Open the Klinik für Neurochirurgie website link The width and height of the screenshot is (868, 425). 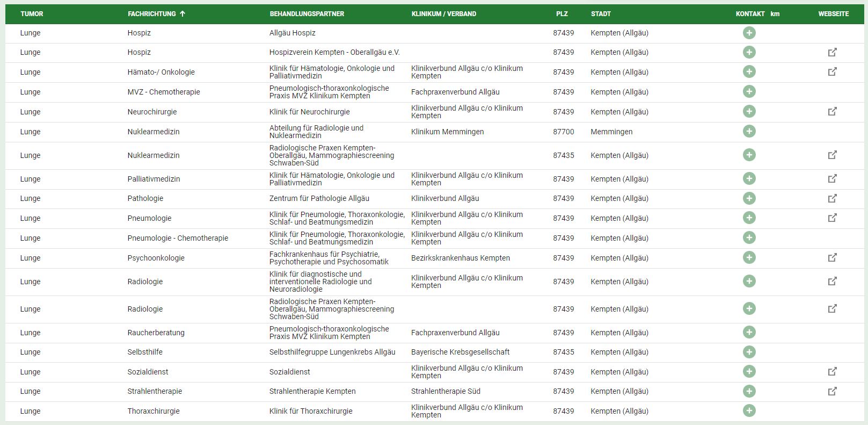click(x=832, y=111)
